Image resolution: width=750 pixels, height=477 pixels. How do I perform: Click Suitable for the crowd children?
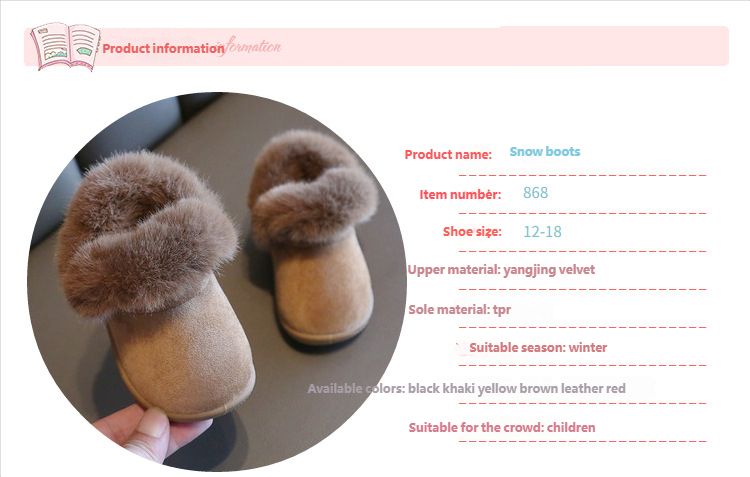coord(502,427)
